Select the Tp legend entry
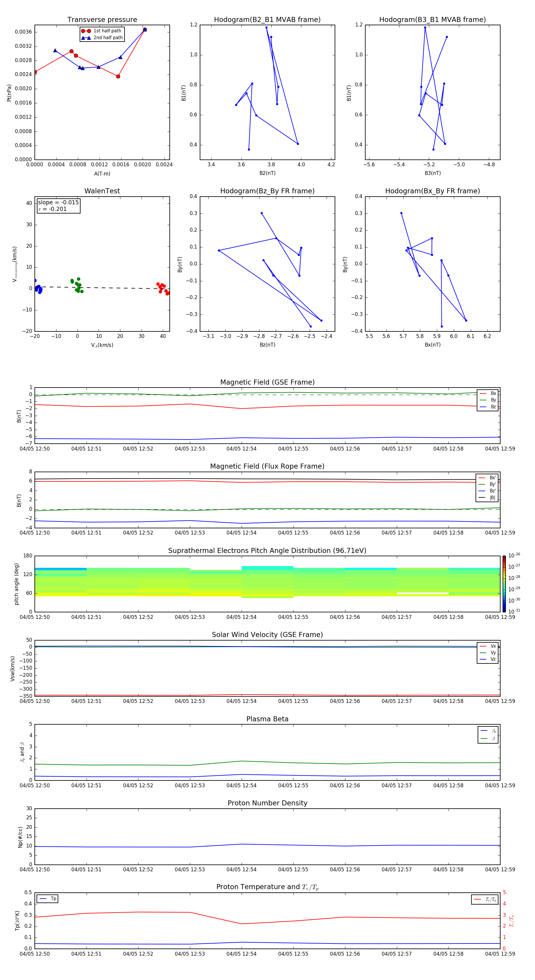The image size is (535, 980). 48,899
